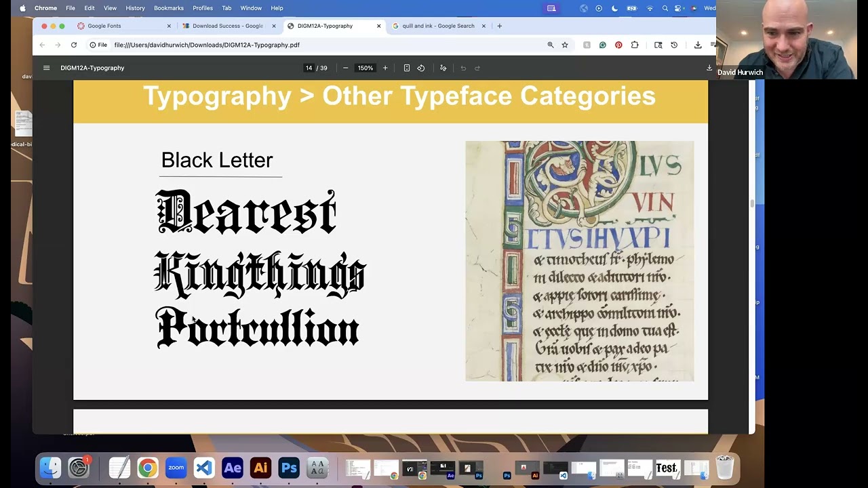The height and width of the screenshot is (488, 868).
Task: Zoom out with the minus button
Action: point(345,68)
